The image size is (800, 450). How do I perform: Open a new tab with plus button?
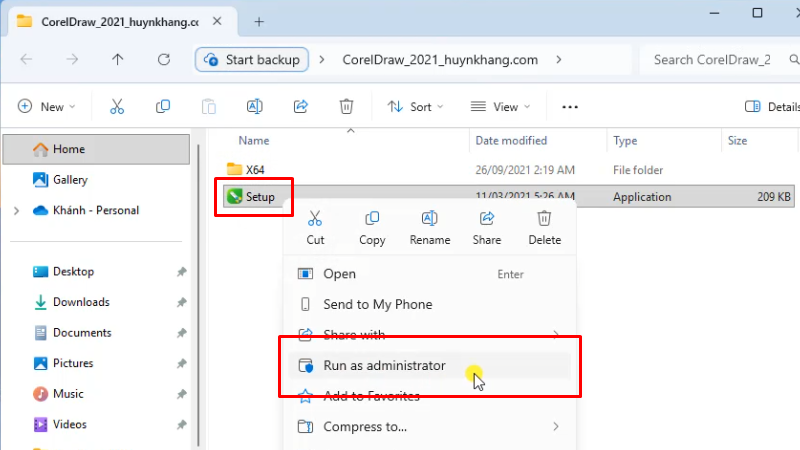point(259,22)
